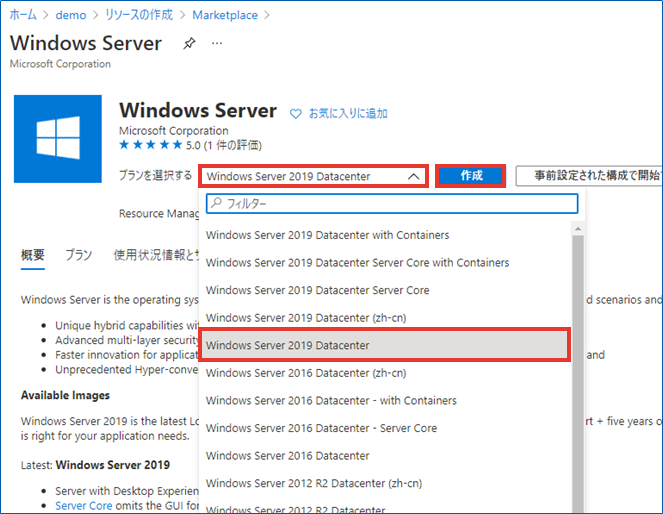Screen dimensions: 663x514
Task: Click Microsoft Corporation under the page title
Action: pos(60,64)
